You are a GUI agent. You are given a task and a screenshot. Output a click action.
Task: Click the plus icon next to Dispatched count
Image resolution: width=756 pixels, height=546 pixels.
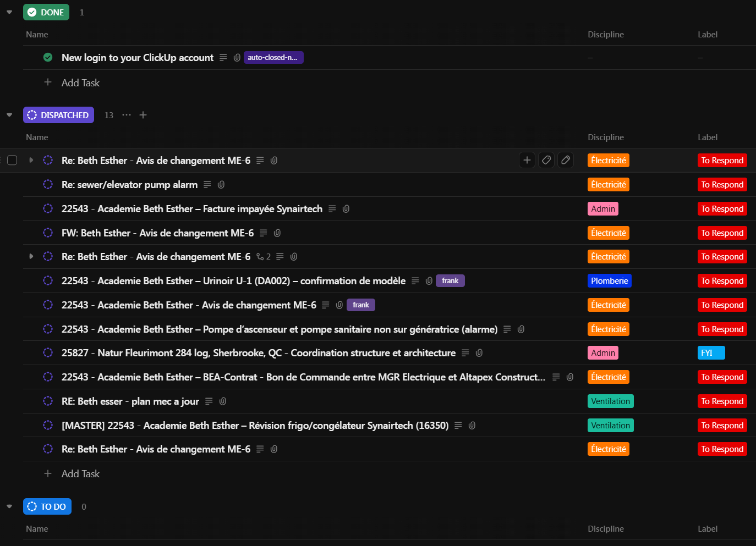[143, 115]
